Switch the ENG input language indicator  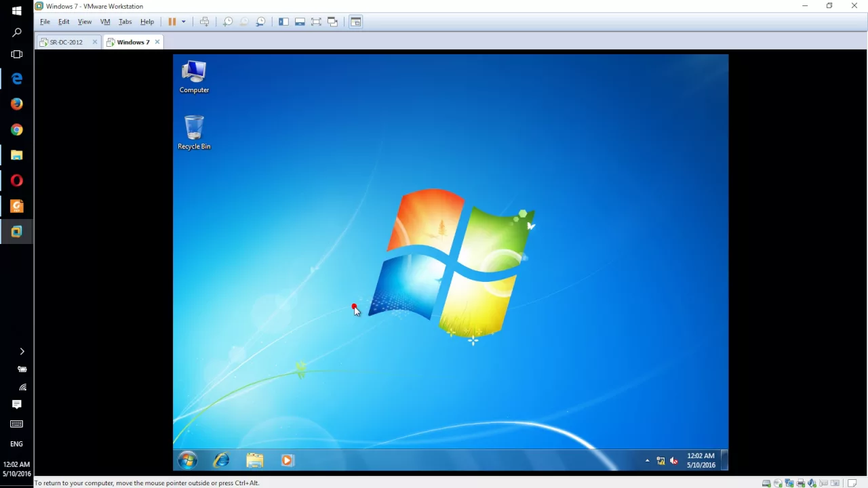coord(16,444)
